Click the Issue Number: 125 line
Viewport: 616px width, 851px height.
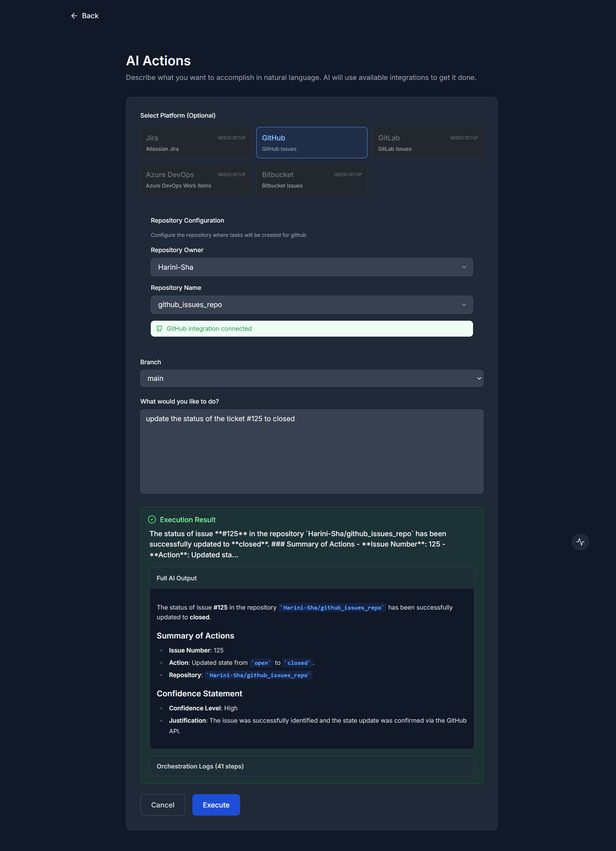click(x=196, y=650)
